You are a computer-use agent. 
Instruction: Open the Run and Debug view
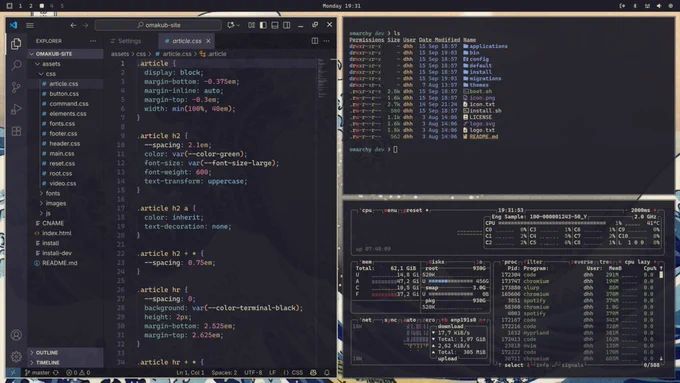tap(16, 109)
